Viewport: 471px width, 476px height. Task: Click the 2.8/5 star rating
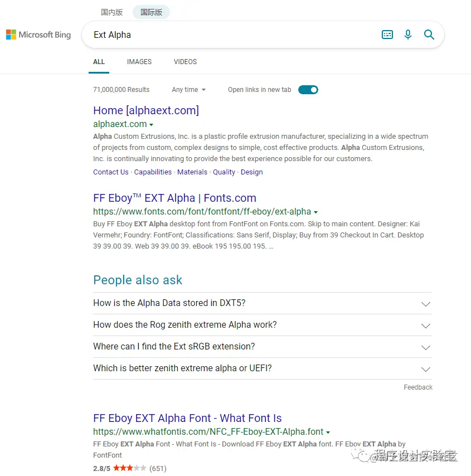[130, 468]
